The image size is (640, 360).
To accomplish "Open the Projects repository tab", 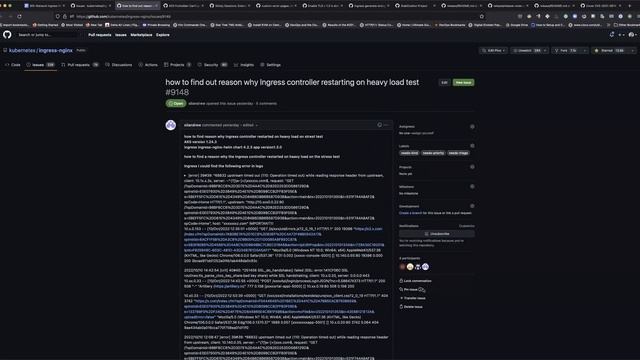I will (178, 65).
